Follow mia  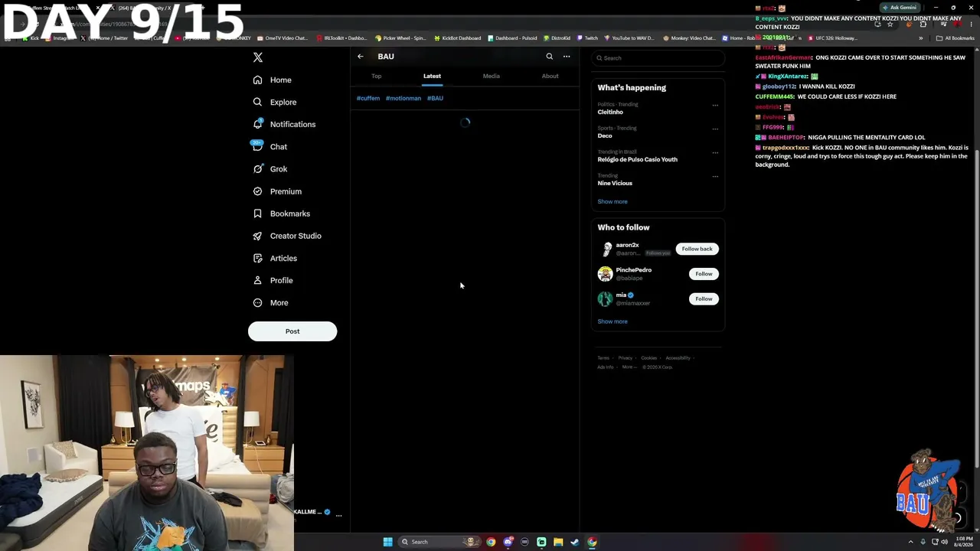704,299
